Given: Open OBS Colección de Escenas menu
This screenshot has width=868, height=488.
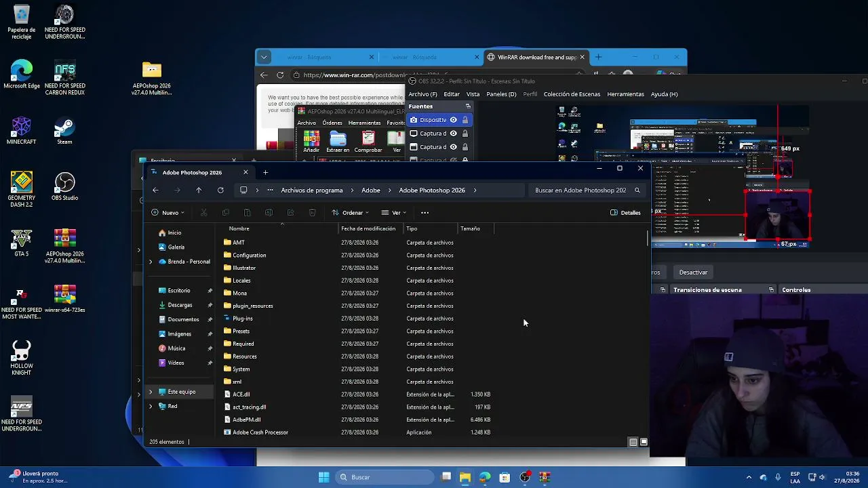Looking at the screenshot, I should point(572,94).
